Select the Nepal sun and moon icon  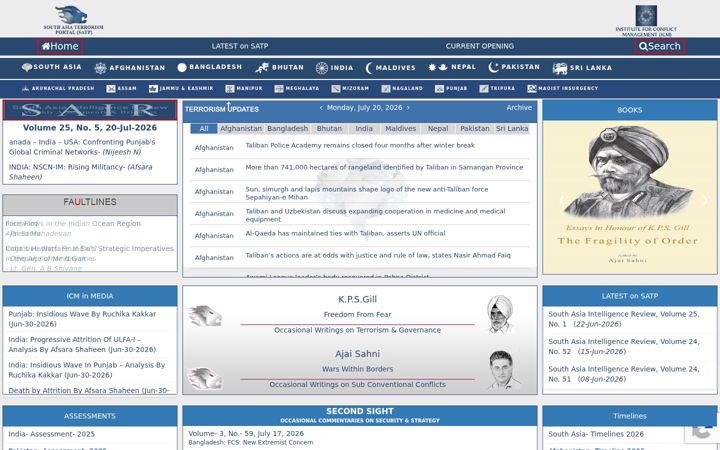click(438, 68)
